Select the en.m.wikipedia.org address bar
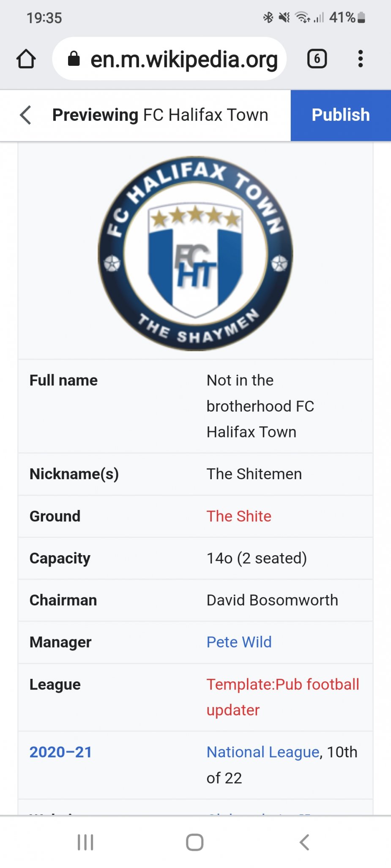Viewport: 391px width, 868px height. tap(169, 59)
